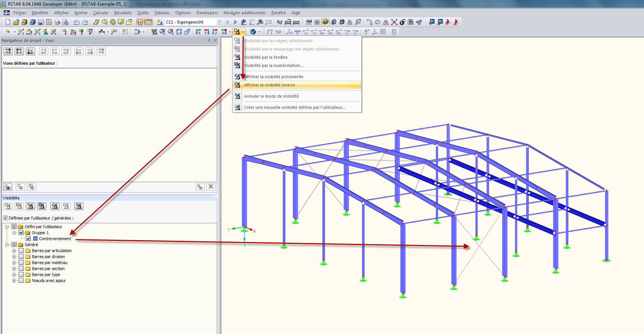The height and width of the screenshot is (334, 644).
Task: Uncheck the Gruppe 1 checkbox
Action: click(x=21, y=233)
